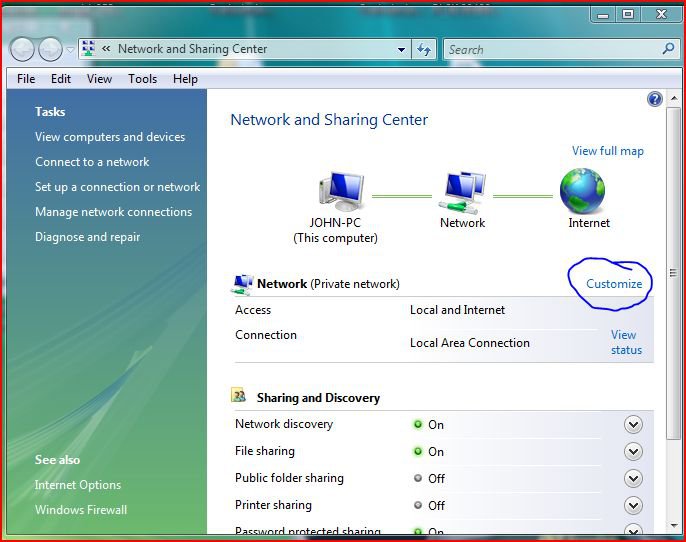This screenshot has width=686, height=542.
Task: Open the Help menu
Action: click(x=185, y=79)
